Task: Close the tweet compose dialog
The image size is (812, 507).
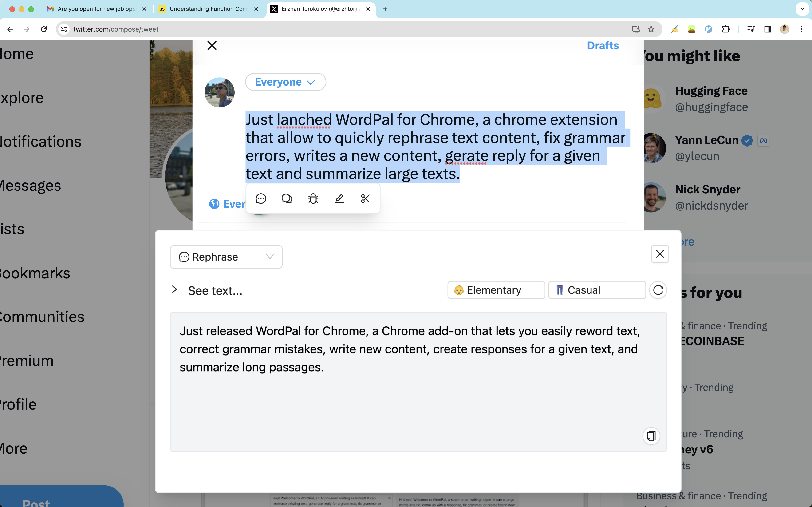Action: tap(212, 46)
